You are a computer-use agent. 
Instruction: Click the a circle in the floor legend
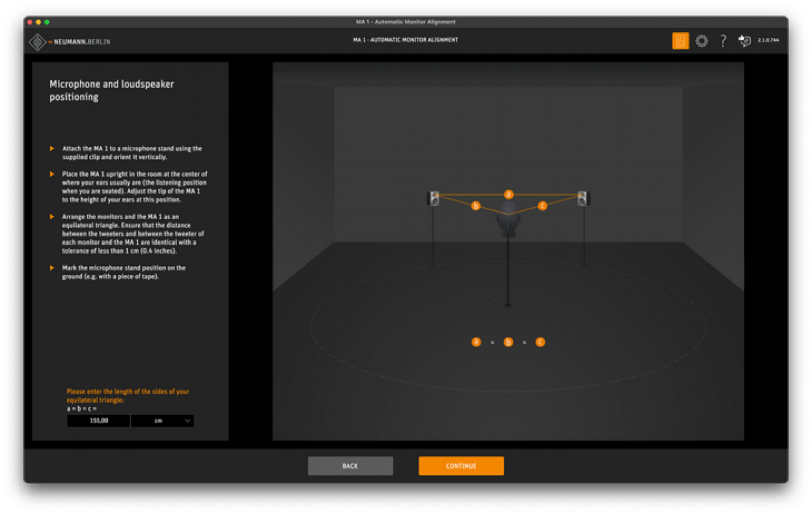pos(476,342)
